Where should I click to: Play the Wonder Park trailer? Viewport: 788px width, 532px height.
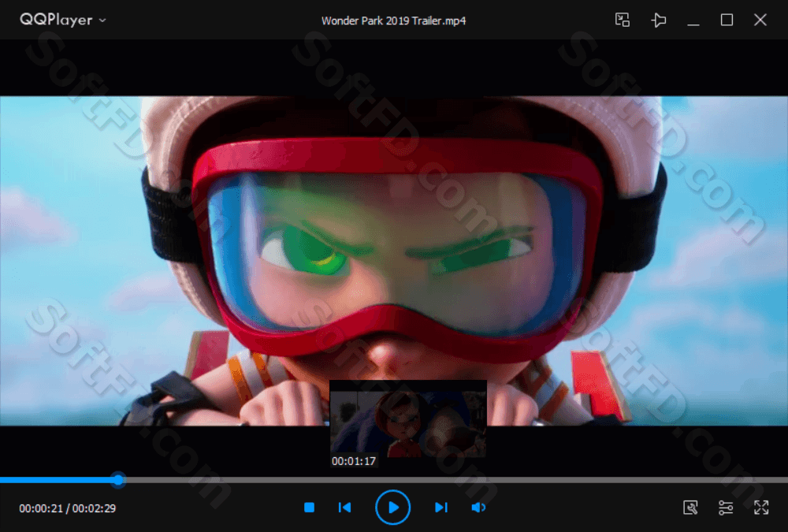click(x=393, y=508)
